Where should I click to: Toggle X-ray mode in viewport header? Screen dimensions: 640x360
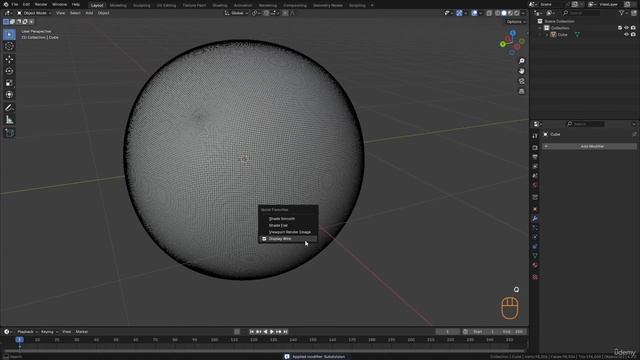[489, 13]
